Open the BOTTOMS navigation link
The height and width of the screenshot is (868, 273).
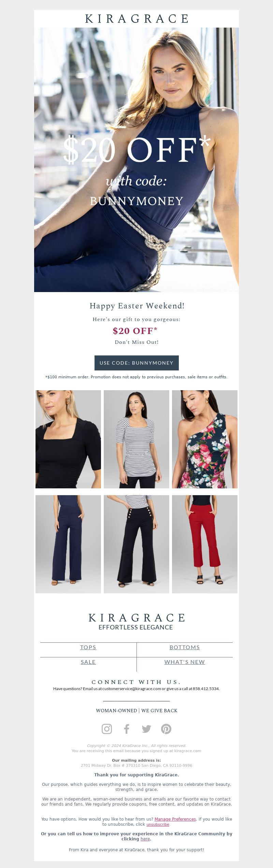(x=185, y=647)
